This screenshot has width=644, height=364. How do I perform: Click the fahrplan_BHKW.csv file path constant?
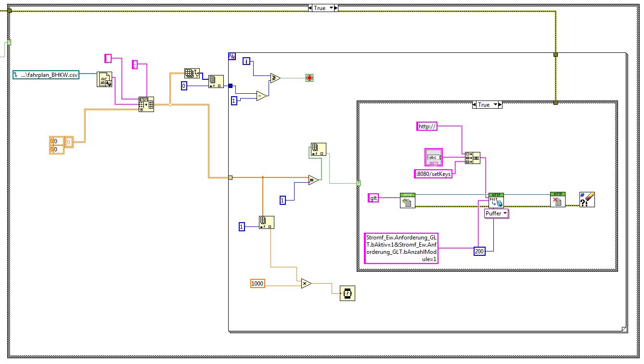coord(46,75)
